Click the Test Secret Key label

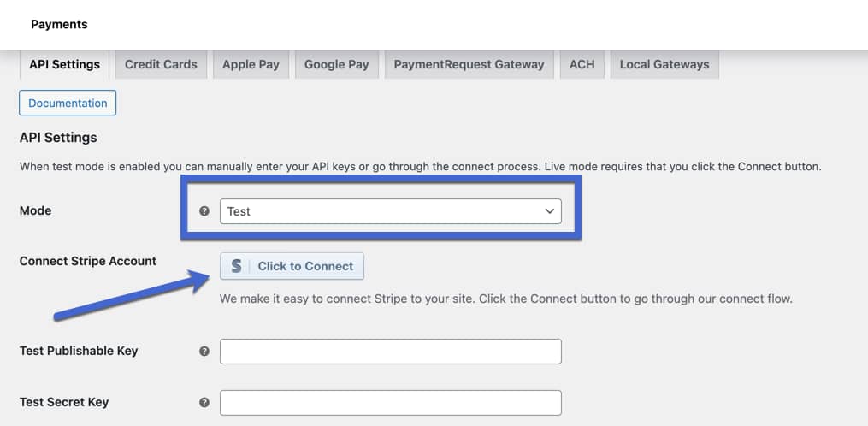pyautogui.click(x=64, y=402)
